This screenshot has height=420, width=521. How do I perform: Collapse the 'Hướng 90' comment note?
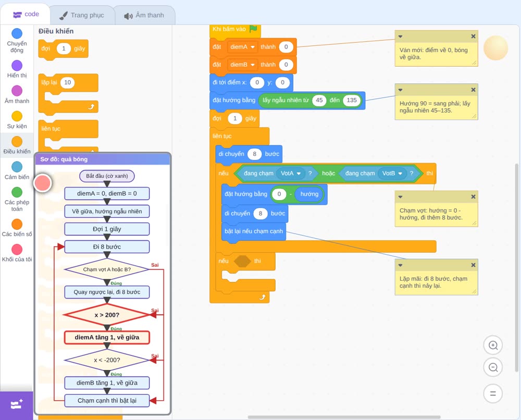[400, 90]
